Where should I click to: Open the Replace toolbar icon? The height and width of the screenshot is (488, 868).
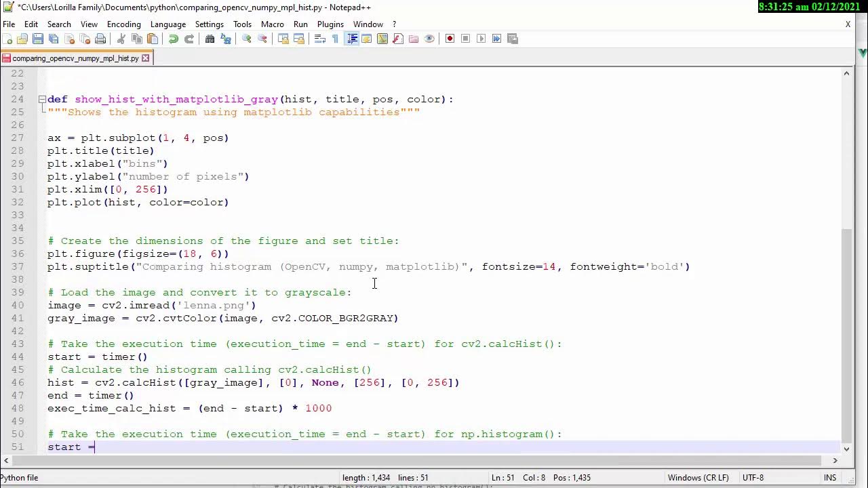226,39
